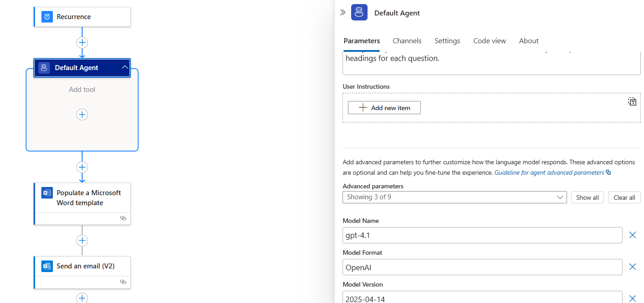The height and width of the screenshot is (303, 644).
Task: Click the Add tool label in agent
Action: (82, 90)
